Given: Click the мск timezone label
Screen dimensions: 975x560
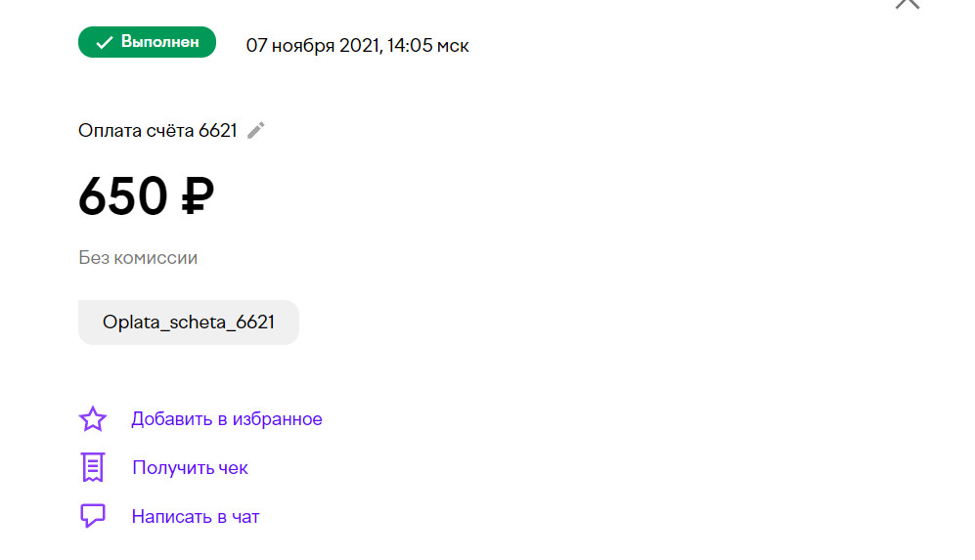Looking at the screenshot, I should point(453,47).
